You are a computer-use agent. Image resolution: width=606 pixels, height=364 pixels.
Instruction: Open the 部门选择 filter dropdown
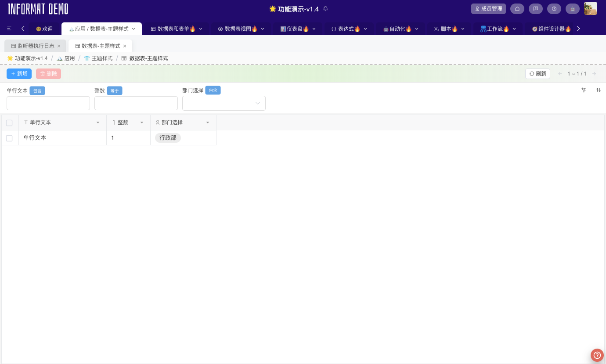224,103
